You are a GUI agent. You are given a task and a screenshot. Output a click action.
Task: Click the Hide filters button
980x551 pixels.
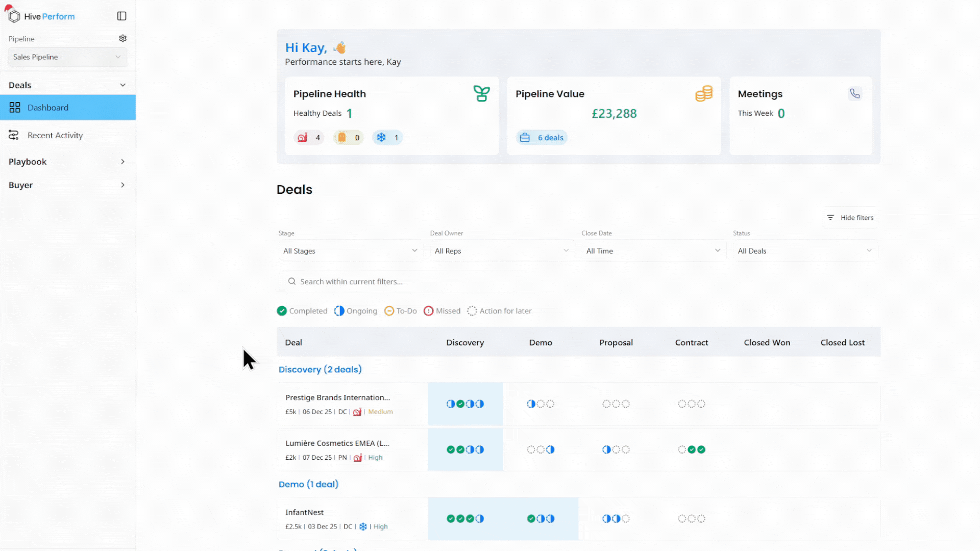click(x=850, y=217)
